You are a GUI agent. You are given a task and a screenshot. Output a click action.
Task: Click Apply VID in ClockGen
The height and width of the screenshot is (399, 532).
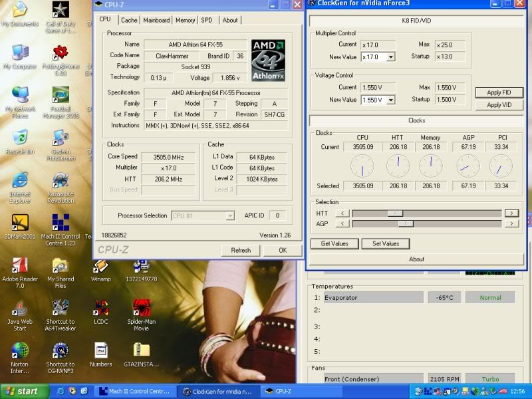coord(499,105)
